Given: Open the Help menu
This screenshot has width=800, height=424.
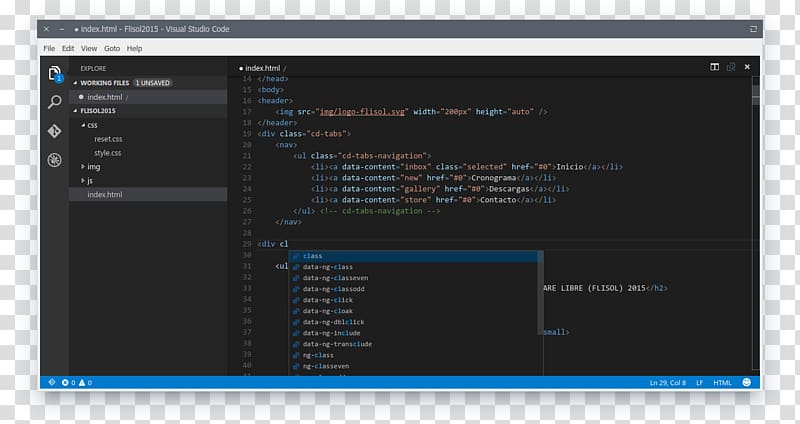Looking at the screenshot, I should click(134, 48).
